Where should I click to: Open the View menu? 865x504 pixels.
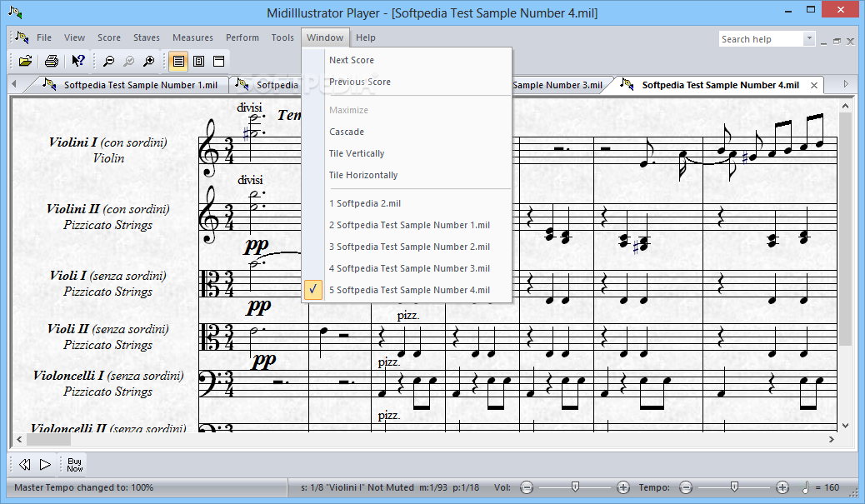click(74, 37)
